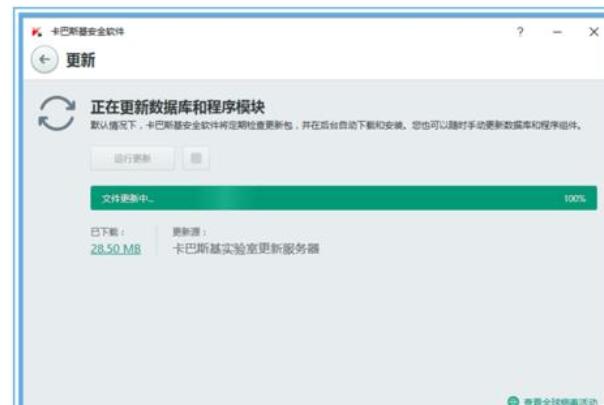Open global virus activity link at bottom
Screen dimensions: 604x405
560,401
